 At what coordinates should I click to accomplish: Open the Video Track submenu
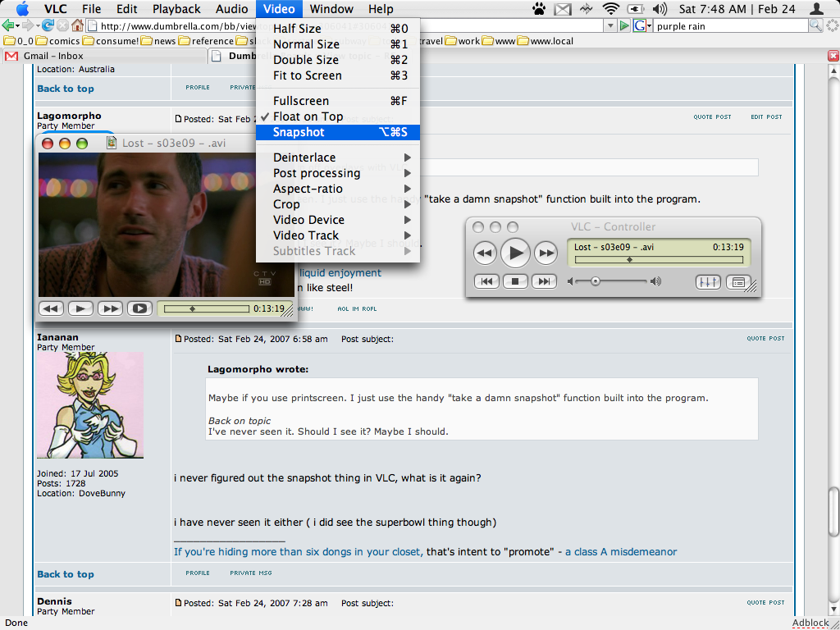point(306,235)
